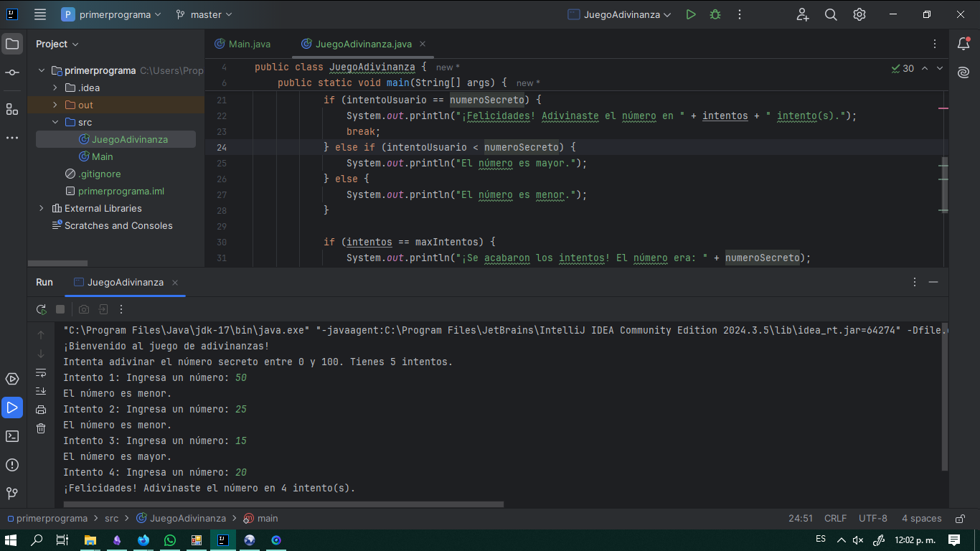Open the Structure tool window icon
Viewport: 980px width, 551px height.
[12, 109]
